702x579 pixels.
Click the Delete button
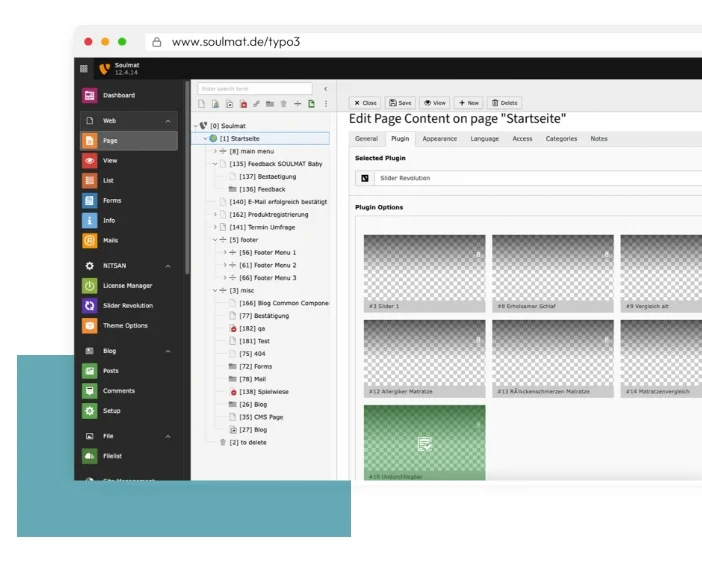504,103
